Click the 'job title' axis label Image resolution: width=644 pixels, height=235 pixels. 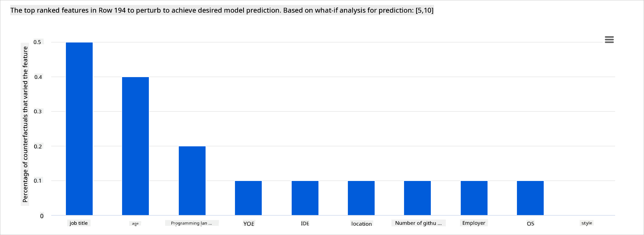coord(78,223)
